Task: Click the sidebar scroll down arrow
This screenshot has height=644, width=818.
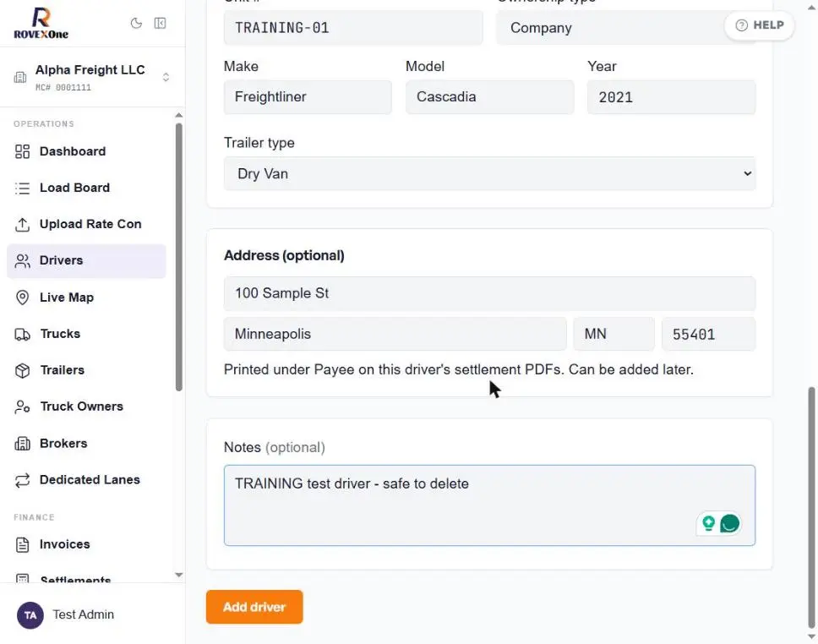Action: point(179,575)
